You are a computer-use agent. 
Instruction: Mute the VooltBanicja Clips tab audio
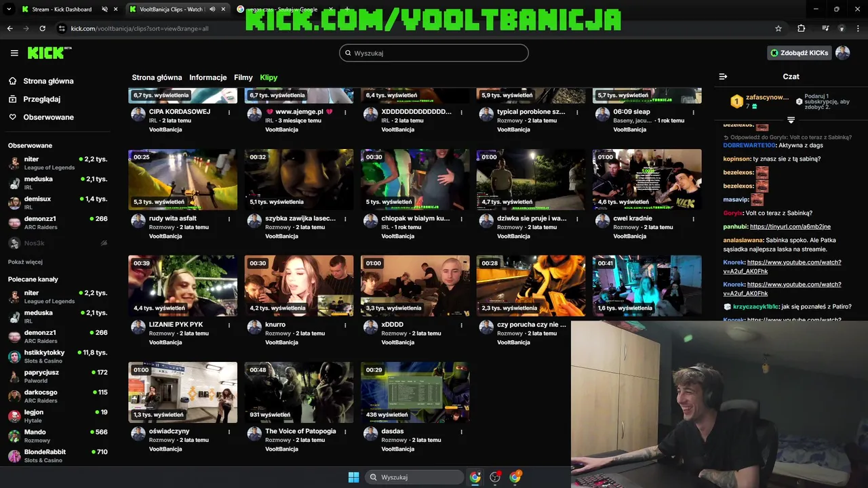212,9
